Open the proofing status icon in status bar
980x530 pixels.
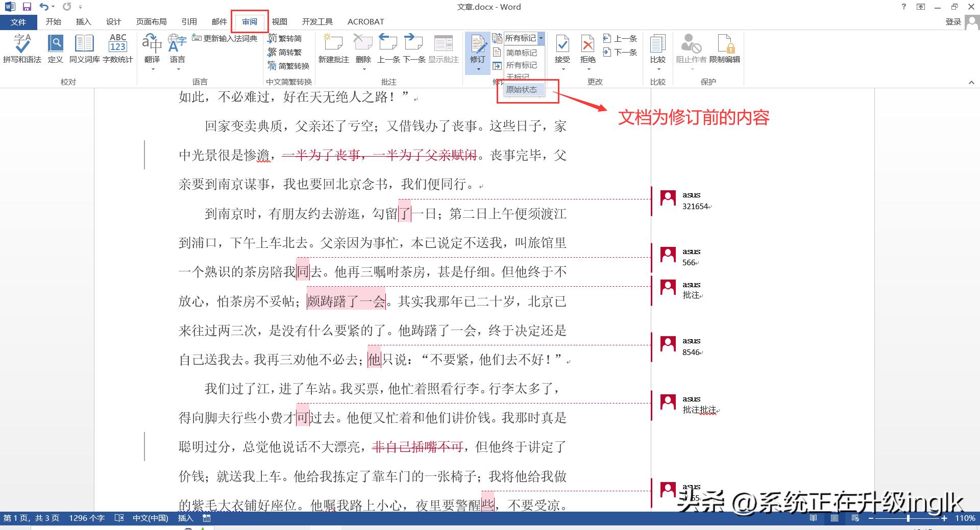click(119, 518)
